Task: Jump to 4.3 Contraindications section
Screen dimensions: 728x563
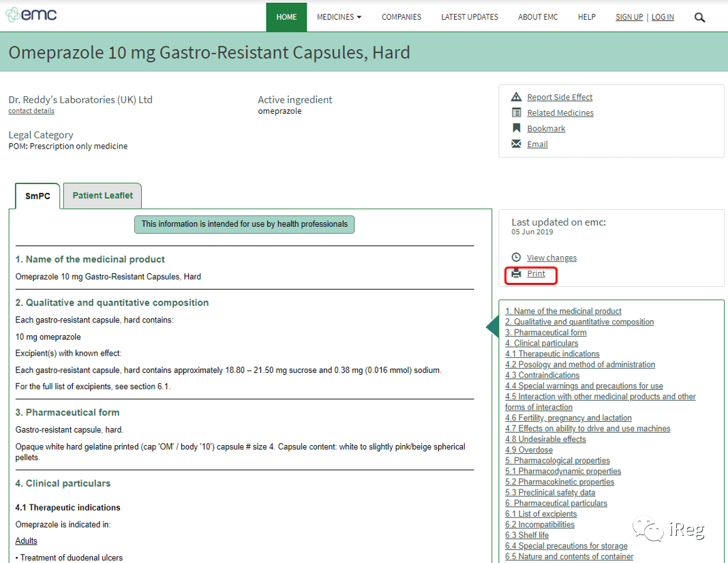Action: (x=542, y=375)
